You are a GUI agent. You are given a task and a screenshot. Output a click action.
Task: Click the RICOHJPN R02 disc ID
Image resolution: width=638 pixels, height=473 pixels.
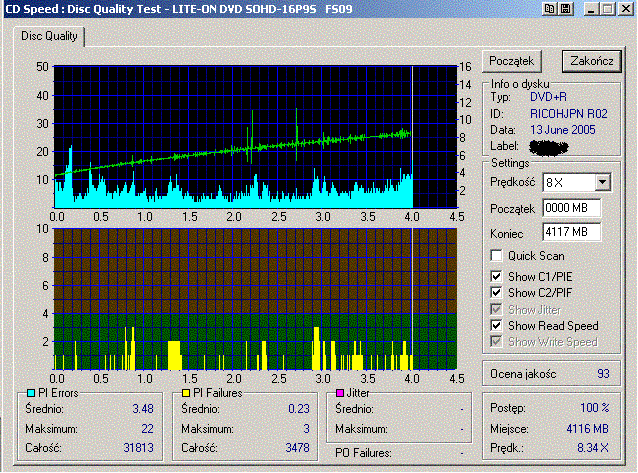pyautogui.click(x=568, y=114)
